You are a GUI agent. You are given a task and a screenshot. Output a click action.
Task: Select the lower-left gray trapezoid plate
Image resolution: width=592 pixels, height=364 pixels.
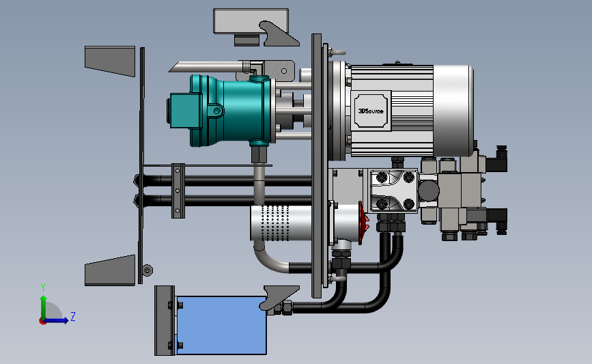[110, 270]
